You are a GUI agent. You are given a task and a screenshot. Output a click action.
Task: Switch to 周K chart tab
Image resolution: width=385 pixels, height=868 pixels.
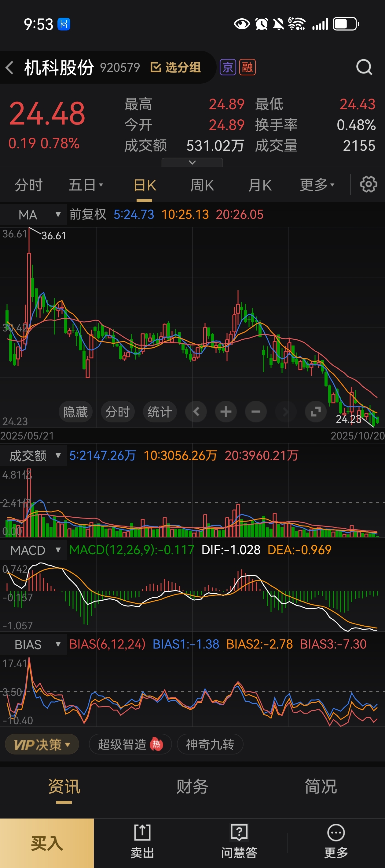tap(202, 185)
